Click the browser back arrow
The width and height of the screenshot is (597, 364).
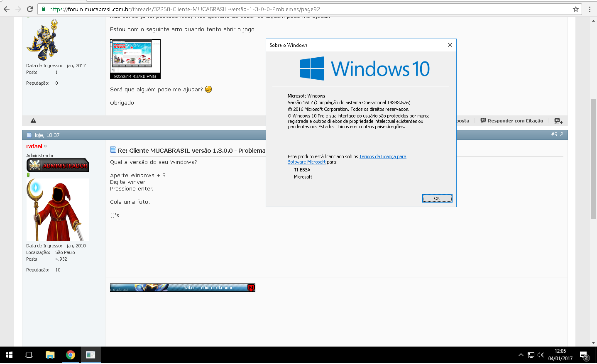tap(7, 9)
